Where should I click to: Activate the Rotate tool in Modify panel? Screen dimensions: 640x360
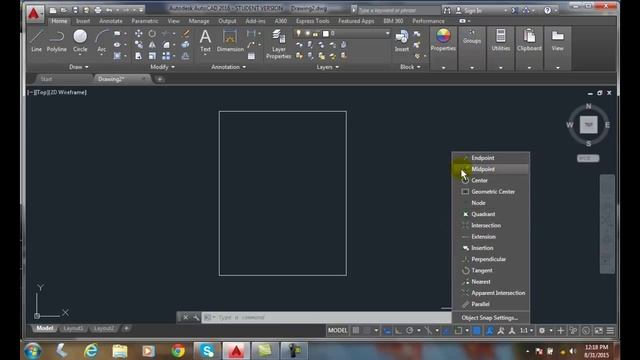(152, 33)
